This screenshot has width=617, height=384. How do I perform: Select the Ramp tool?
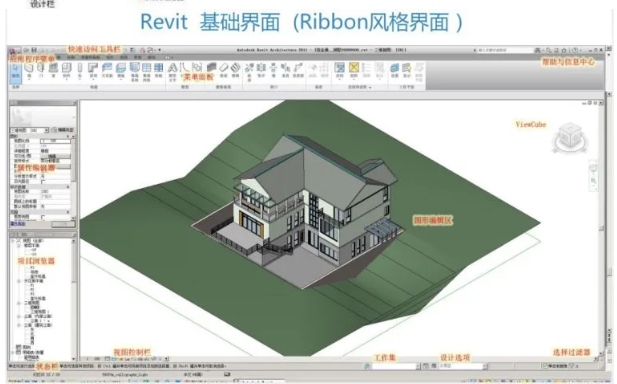tap(224, 71)
